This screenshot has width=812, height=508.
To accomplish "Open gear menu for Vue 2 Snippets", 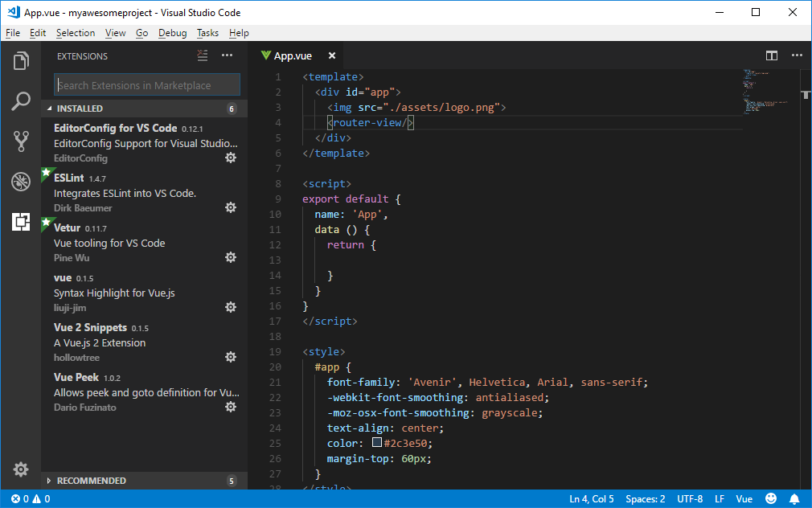I will tap(231, 356).
